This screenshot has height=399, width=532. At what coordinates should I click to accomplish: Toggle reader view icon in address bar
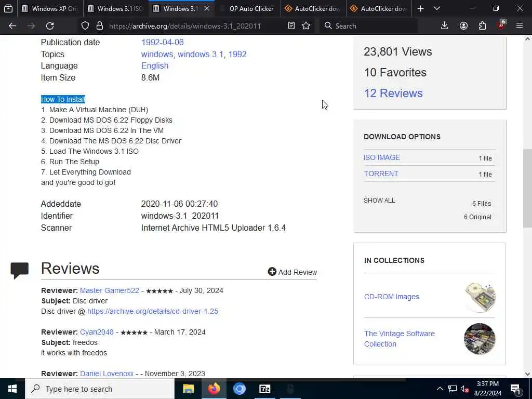click(291, 26)
